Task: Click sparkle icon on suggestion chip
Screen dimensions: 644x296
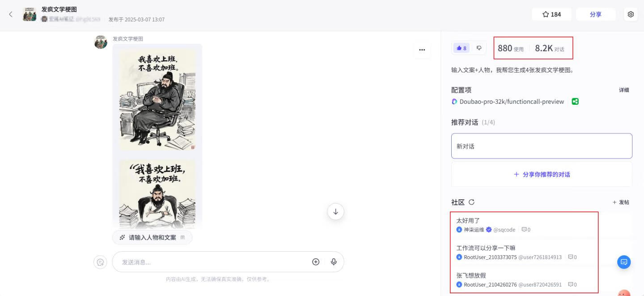Action: click(123, 237)
